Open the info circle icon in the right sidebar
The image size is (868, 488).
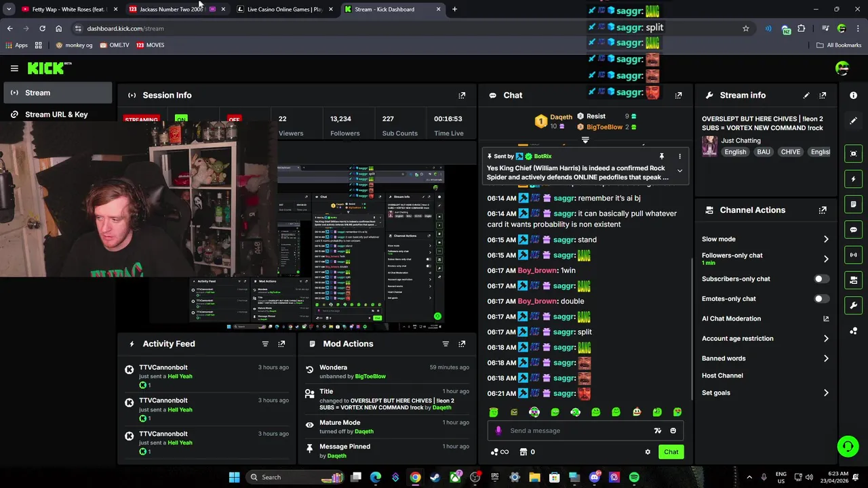click(x=854, y=96)
